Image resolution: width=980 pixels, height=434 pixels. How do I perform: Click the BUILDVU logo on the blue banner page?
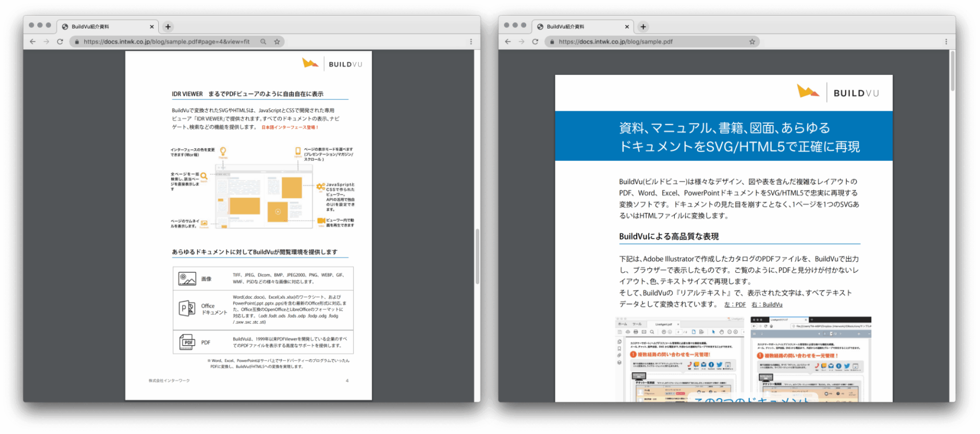(838, 93)
